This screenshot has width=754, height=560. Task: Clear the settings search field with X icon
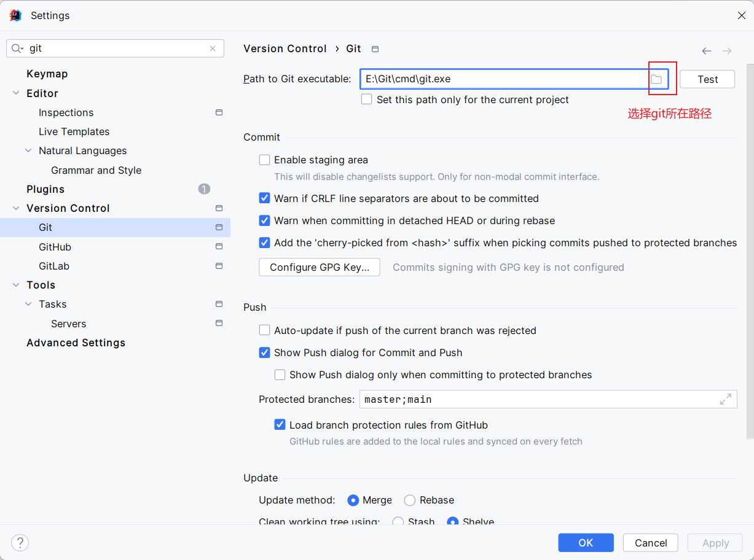213,49
